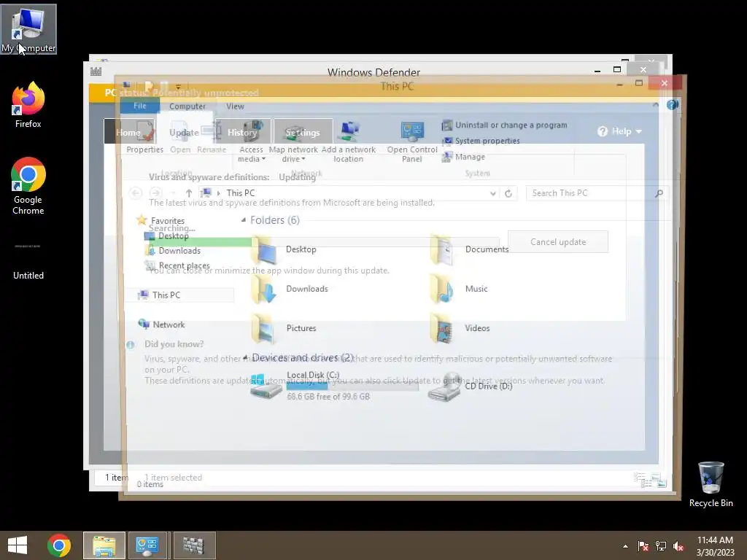Open Windows Defender Settings tab
747x560 pixels.
pos(303,132)
